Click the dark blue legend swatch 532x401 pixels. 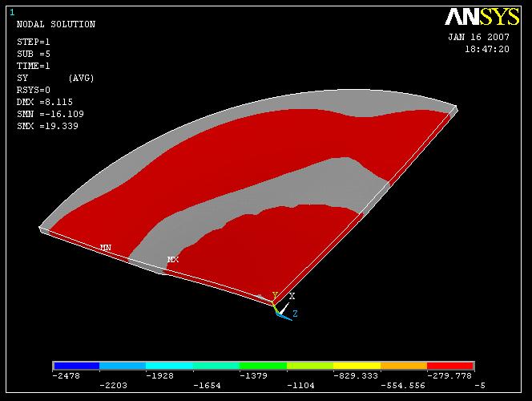77,366
